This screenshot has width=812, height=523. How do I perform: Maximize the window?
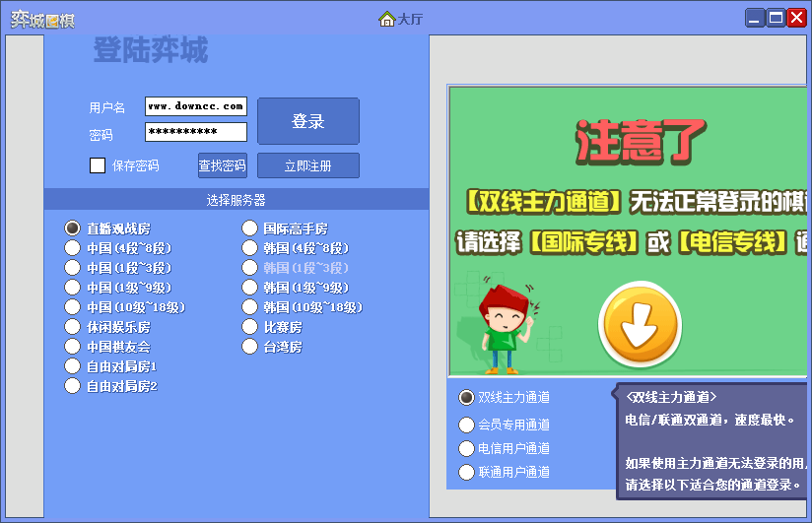(x=776, y=18)
